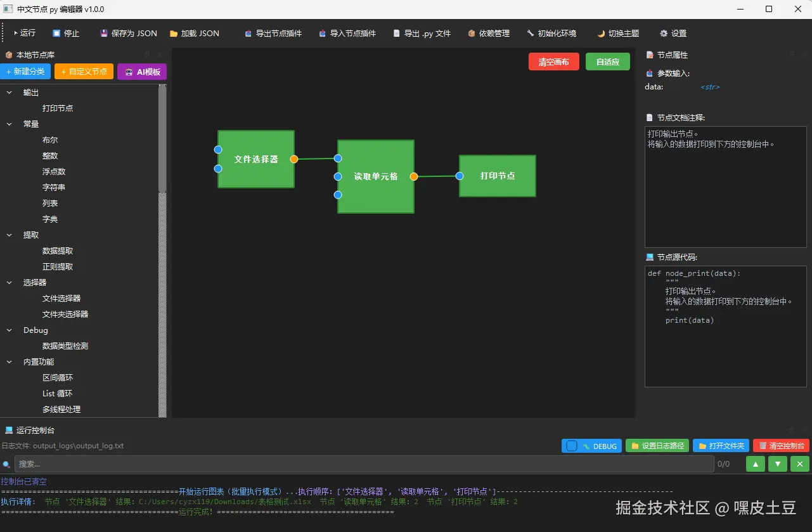Viewport: 812px width, 532px height.
Task: Save graph via 保存为 JSON
Action: (128, 33)
